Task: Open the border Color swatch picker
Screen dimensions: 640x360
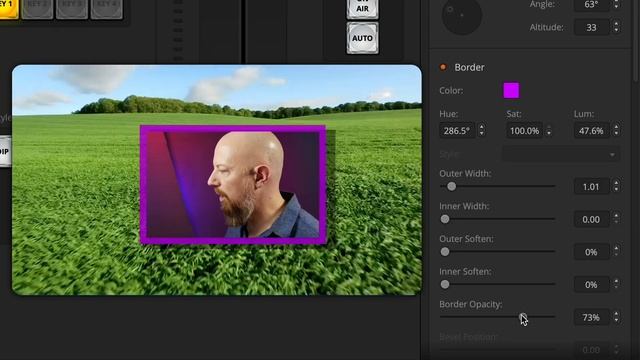Action: (x=511, y=90)
